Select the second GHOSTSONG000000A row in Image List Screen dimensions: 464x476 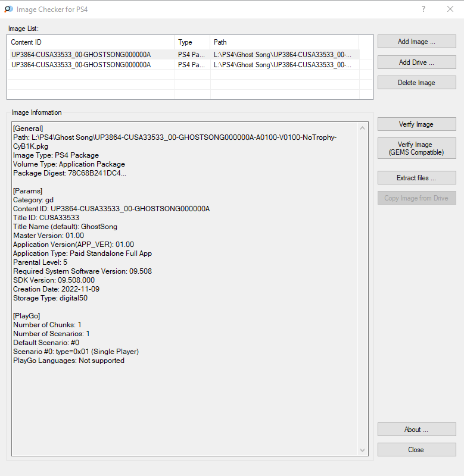pyautogui.click(x=185, y=65)
